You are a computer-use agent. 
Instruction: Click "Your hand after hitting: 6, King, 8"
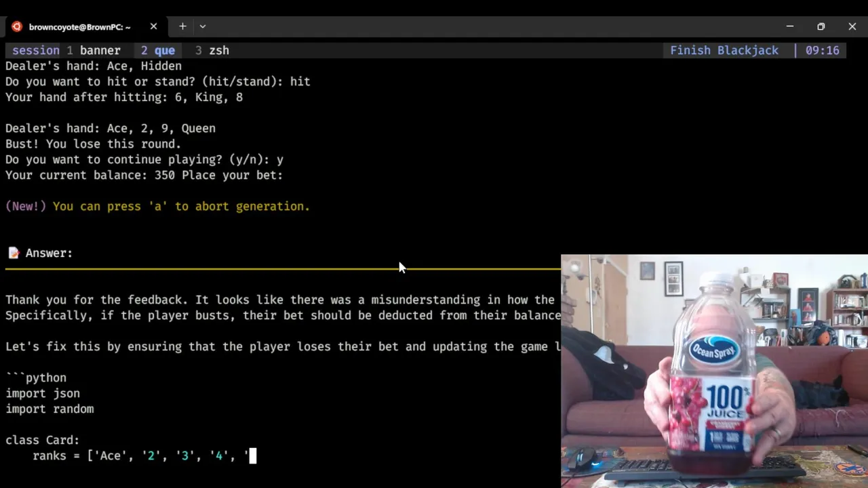124,97
